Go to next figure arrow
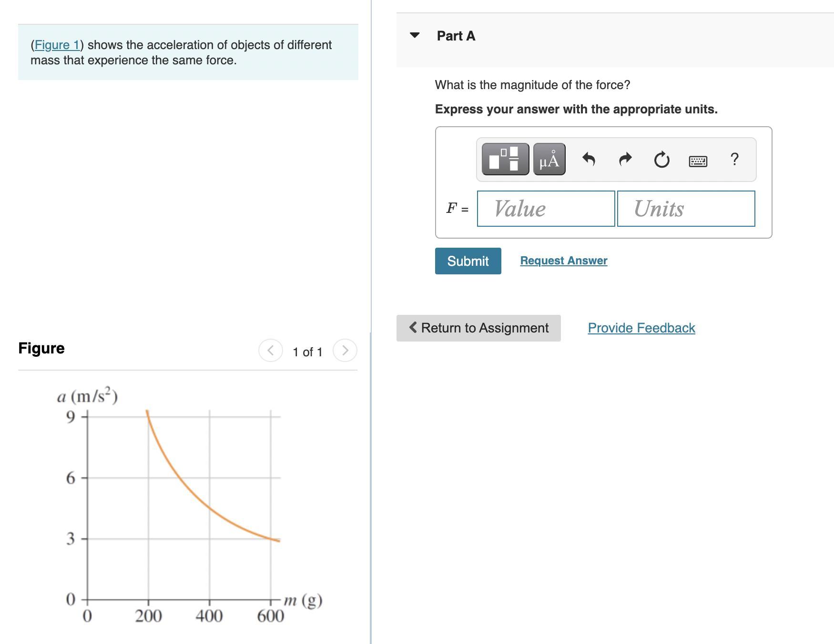This screenshot has height=644, width=834. click(x=345, y=351)
